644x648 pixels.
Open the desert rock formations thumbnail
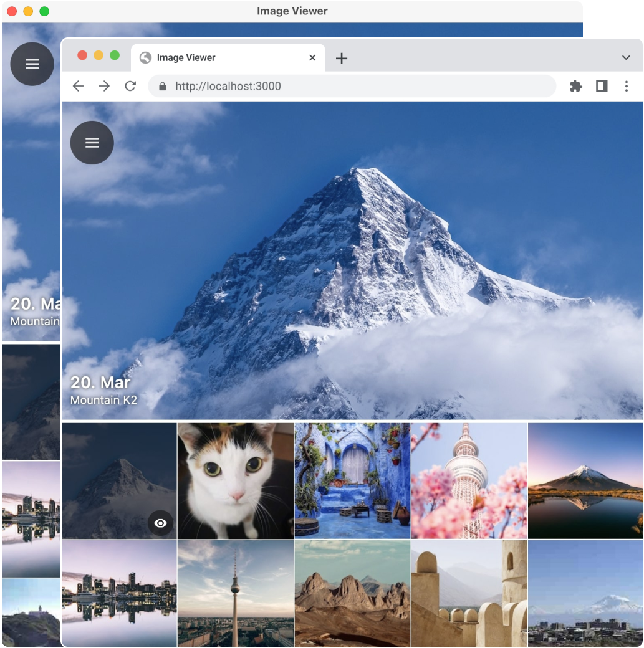[352, 593]
